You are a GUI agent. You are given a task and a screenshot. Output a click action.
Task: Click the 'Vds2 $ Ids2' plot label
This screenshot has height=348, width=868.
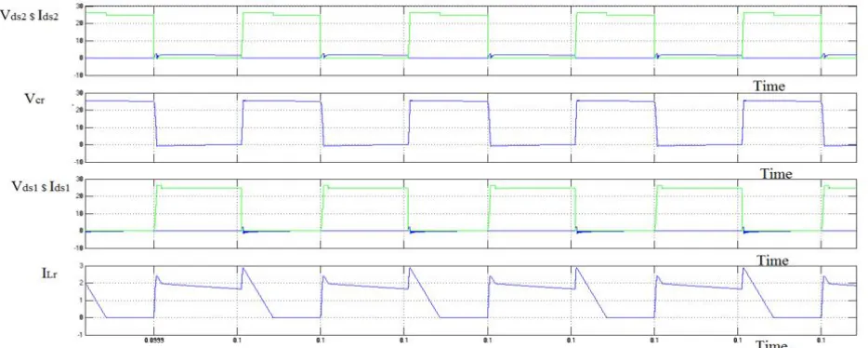(x=31, y=16)
